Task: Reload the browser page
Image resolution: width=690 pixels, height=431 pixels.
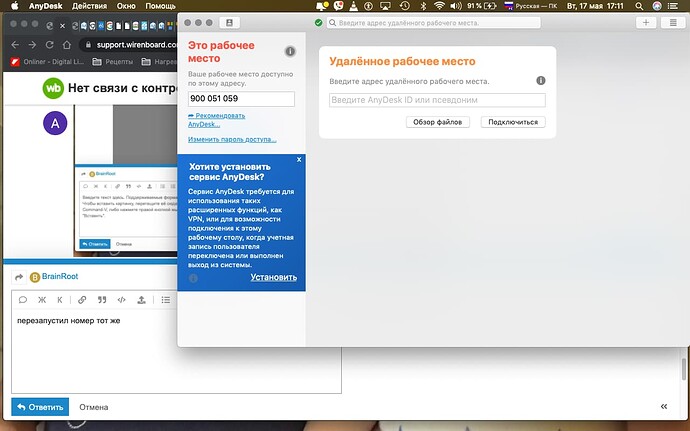Action: pos(49,45)
